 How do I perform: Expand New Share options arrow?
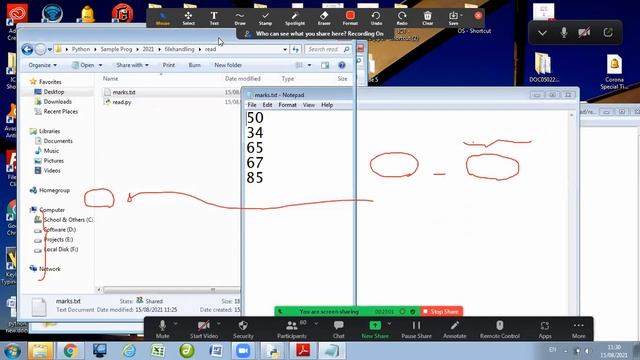point(389,324)
